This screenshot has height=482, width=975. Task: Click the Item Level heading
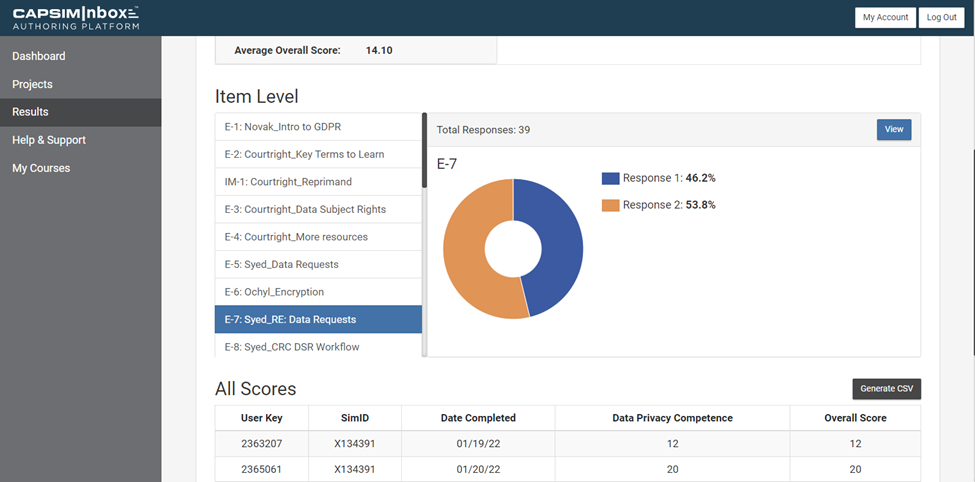(x=257, y=96)
